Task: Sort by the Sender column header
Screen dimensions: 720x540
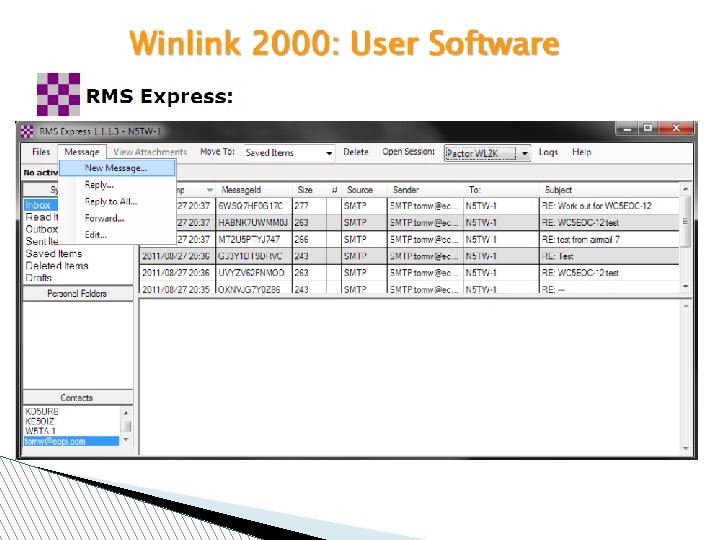Action: [406, 190]
